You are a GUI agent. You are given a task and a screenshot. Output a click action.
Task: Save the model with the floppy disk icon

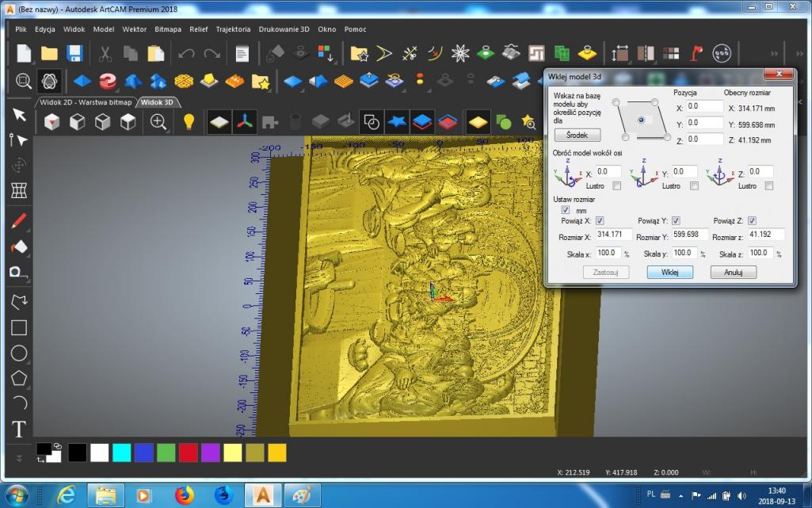pos(74,53)
